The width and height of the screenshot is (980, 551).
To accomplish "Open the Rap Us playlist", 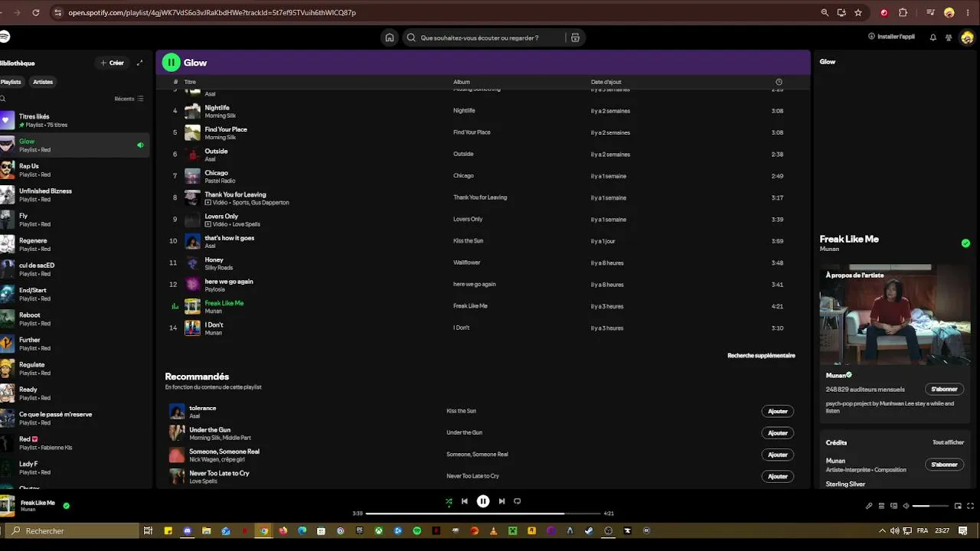I will point(74,170).
